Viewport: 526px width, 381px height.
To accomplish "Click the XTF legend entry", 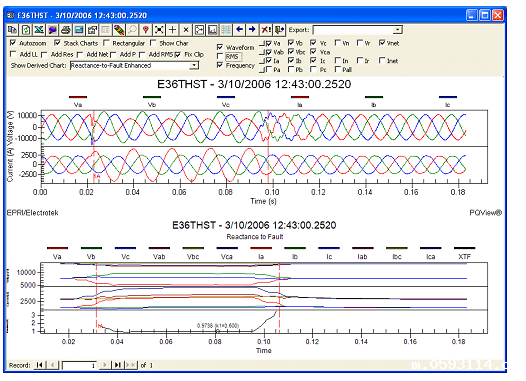I will pos(464,257).
